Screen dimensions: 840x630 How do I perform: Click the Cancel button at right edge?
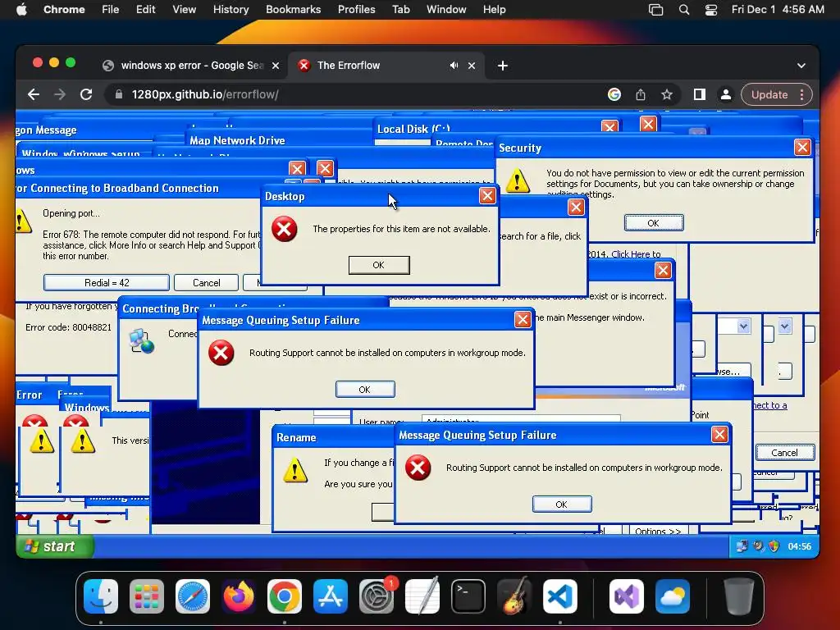coord(785,453)
